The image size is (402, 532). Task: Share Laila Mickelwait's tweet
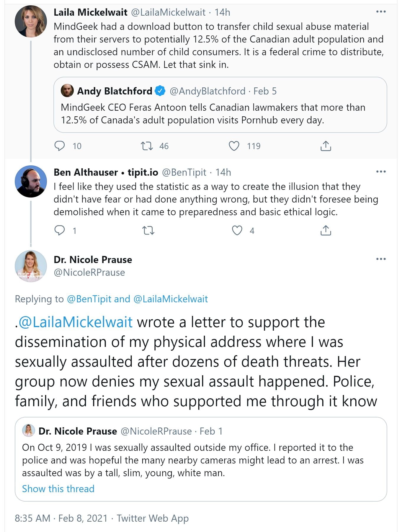pyautogui.click(x=326, y=146)
